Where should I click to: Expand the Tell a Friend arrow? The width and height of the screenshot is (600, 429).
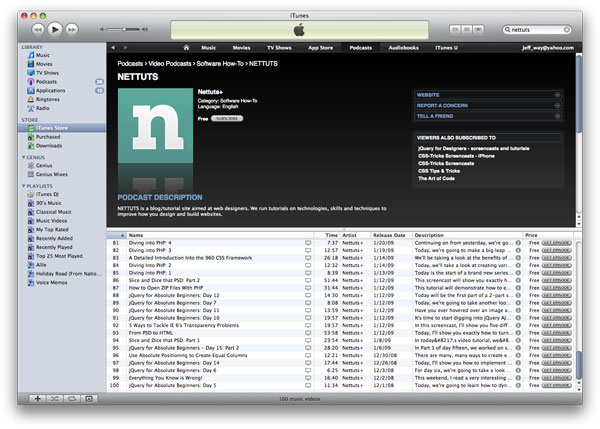click(558, 116)
